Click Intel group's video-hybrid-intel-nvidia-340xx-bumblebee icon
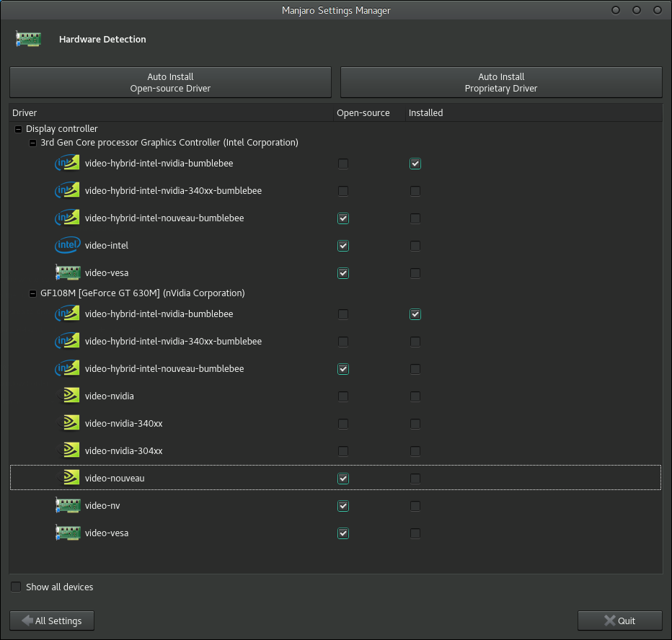Image resolution: width=672 pixels, height=640 pixels. click(x=67, y=190)
